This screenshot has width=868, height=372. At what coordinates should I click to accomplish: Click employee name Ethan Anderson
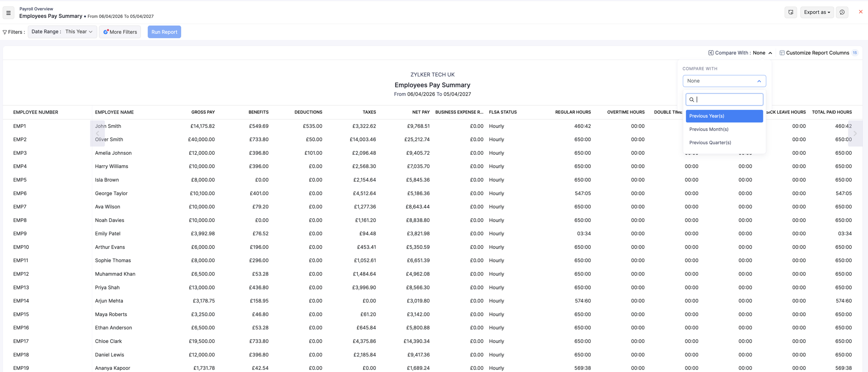(x=113, y=328)
